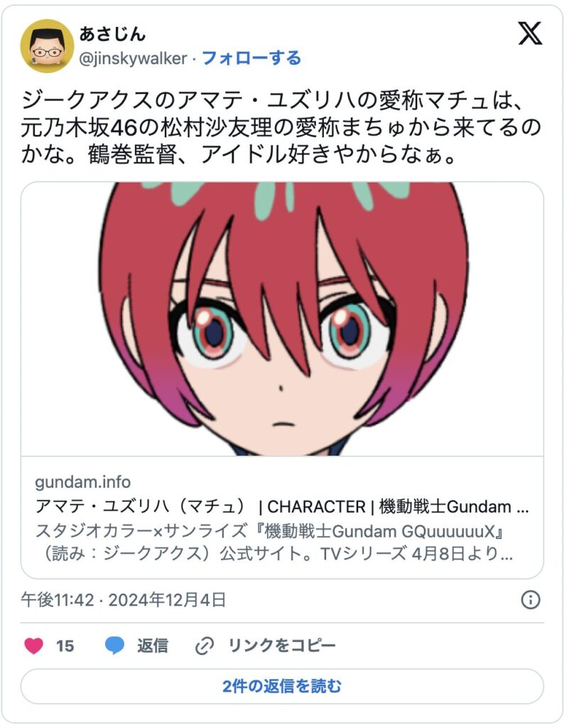Click the あさじん display name
Image resolution: width=569 pixels, height=728 pixels.
pos(112,34)
